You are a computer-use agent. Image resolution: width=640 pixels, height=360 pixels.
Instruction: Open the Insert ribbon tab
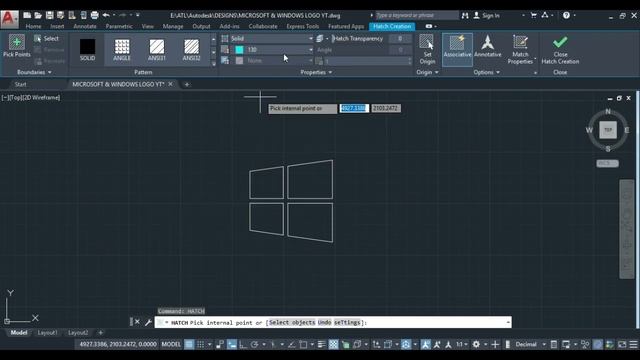click(x=57, y=26)
